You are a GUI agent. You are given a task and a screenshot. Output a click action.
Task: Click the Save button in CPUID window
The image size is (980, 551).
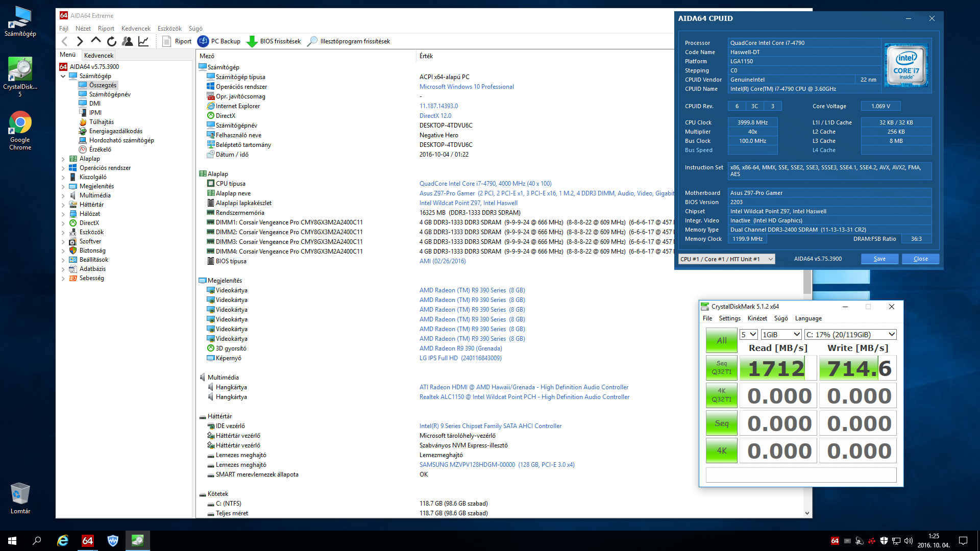point(879,259)
